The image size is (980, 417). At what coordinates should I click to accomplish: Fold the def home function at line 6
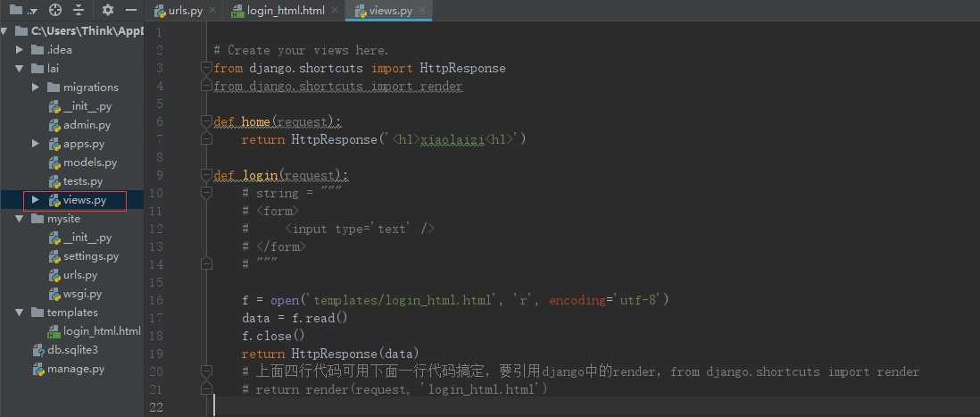tap(206, 121)
